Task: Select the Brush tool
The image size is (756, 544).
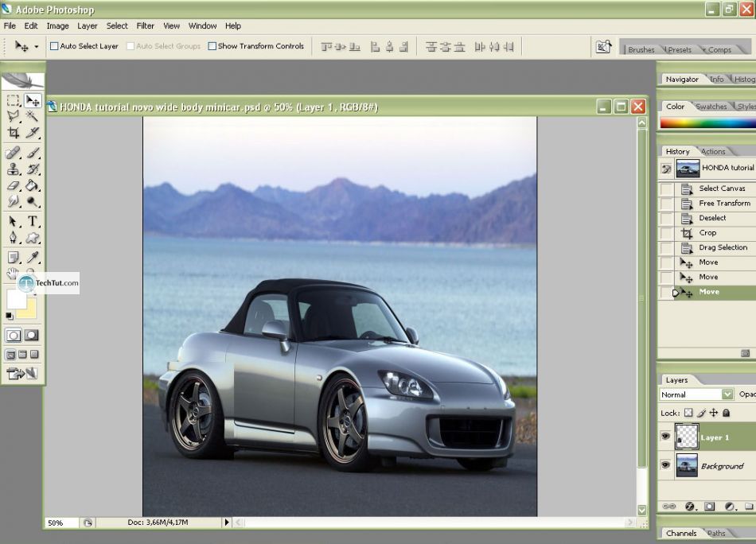Action: 33,153
